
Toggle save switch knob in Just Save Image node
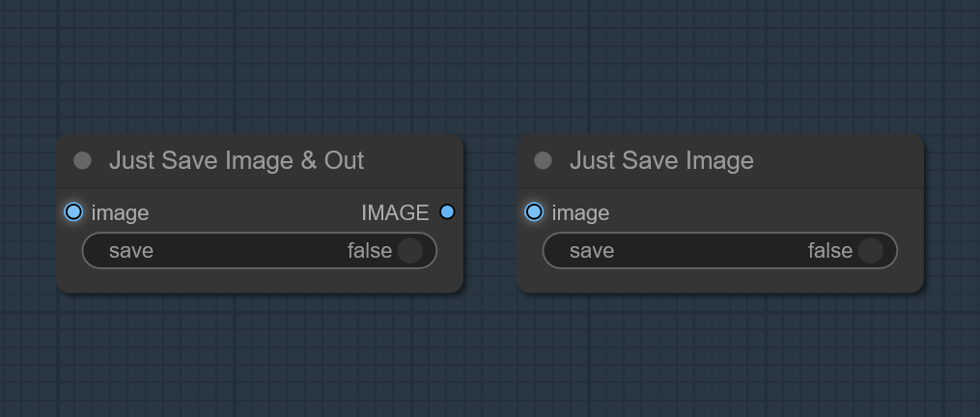point(871,251)
